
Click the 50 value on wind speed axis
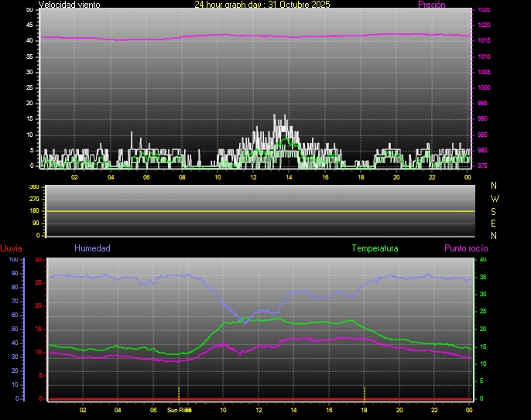(29, 9)
